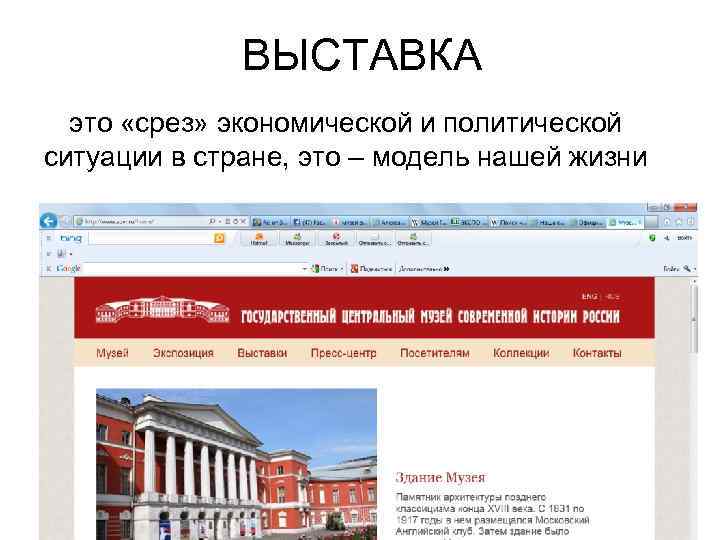The image size is (720, 540).
Task: Click the Google toolbar search input
Action: 192,269
